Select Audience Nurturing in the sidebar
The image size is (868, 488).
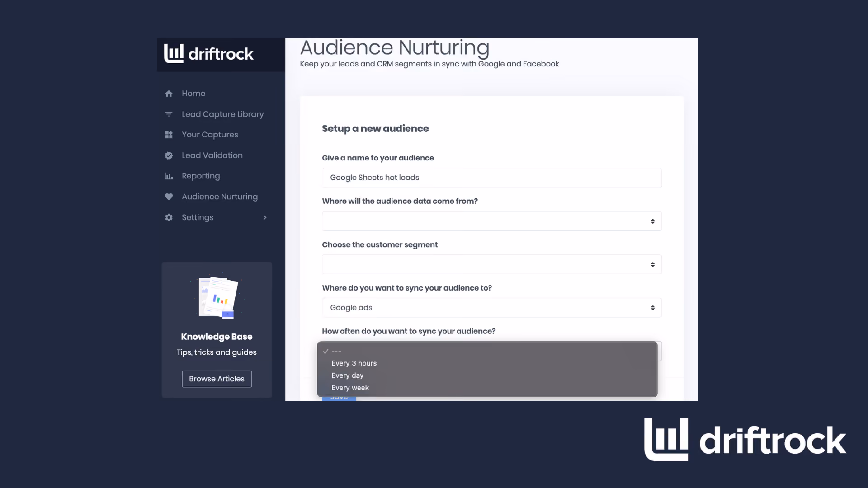(x=220, y=197)
